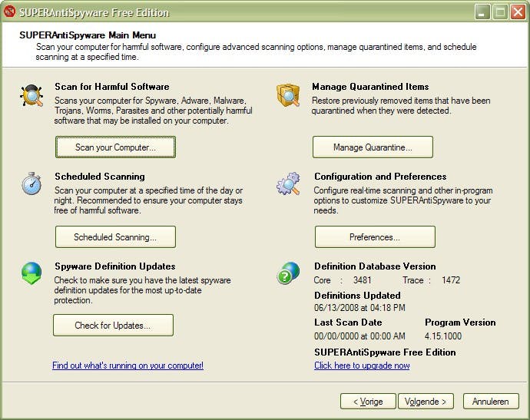Follow Find out what's running link

[x=128, y=365]
